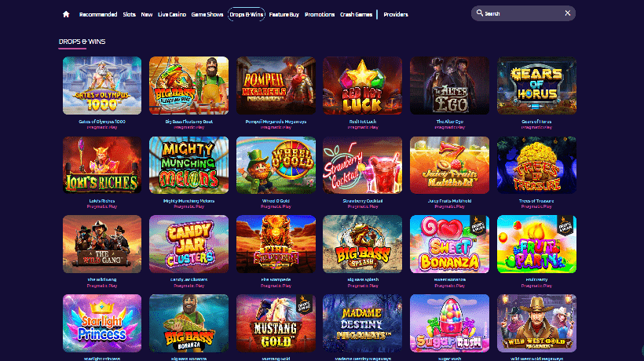Open the Feature Buy menu item
Viewport: 644px width, 361px height.
tap(284, 14)
